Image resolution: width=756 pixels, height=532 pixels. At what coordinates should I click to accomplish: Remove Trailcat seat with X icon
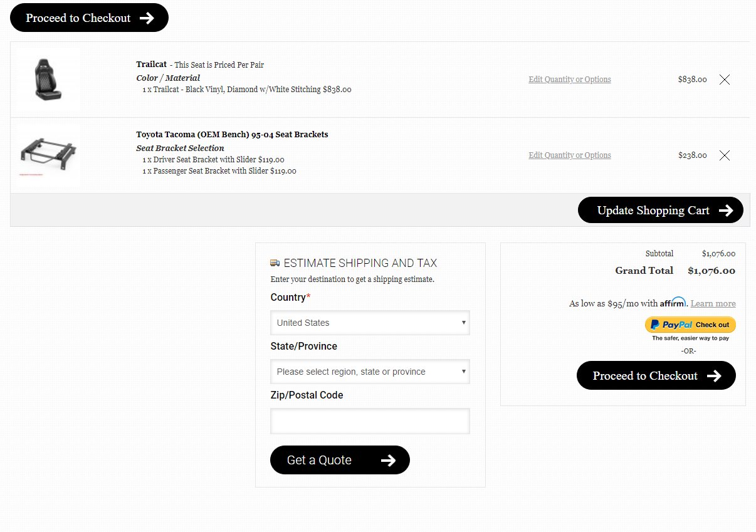pos(725,80)
